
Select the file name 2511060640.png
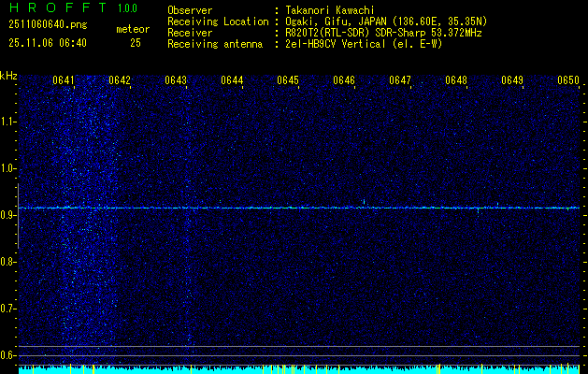coord(48,24)
